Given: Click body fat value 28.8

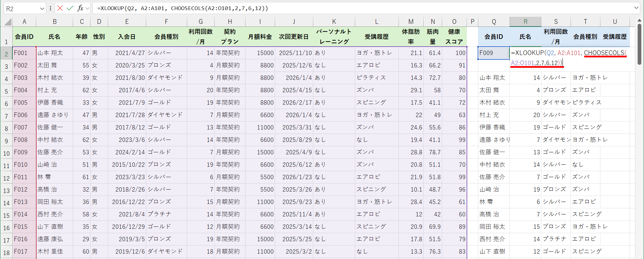Looking at the screenshot, I should 416,152.
